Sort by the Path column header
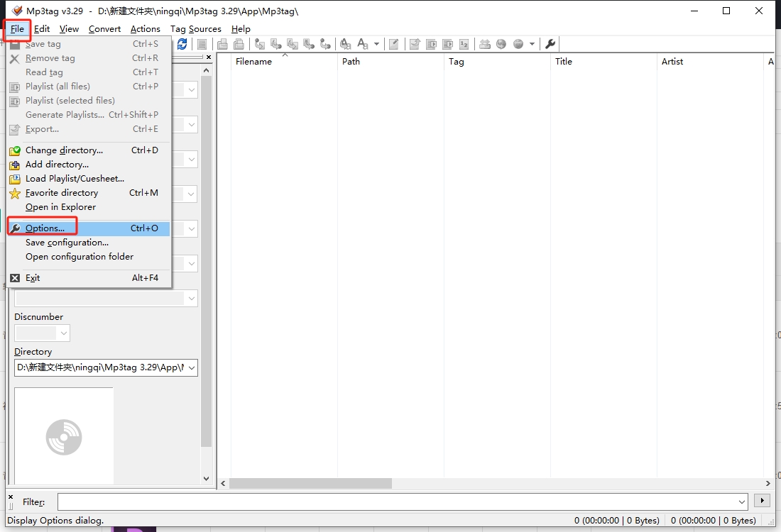The image size is (781, 532). pos(391,61)
